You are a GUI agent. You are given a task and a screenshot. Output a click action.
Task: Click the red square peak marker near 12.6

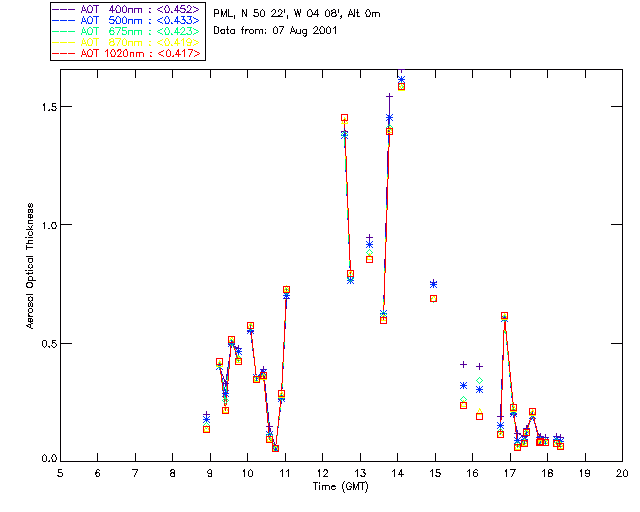tap(344, 118)
